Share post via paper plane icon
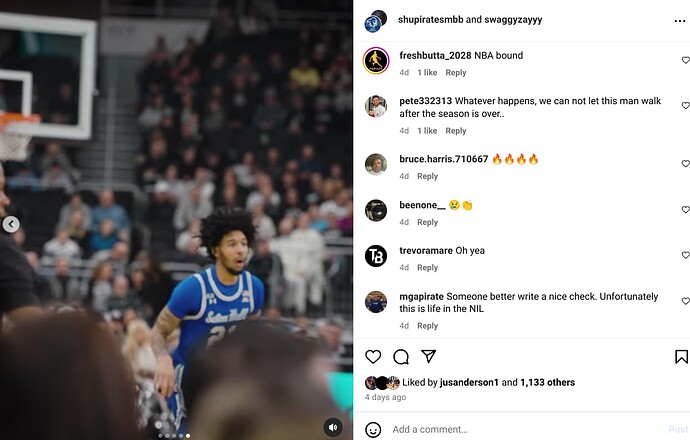 429,356
